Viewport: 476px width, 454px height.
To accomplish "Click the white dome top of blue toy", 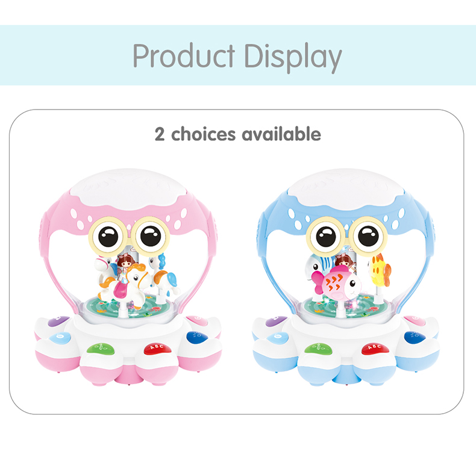I will click(x=346, y=188).
